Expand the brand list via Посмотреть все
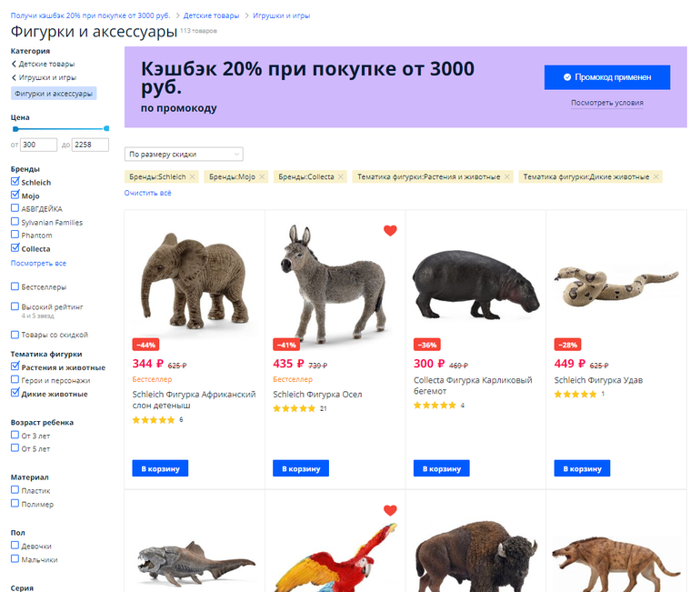Image resolution: width=700 pixels, height=592 pixels. [x=38, y=264]
